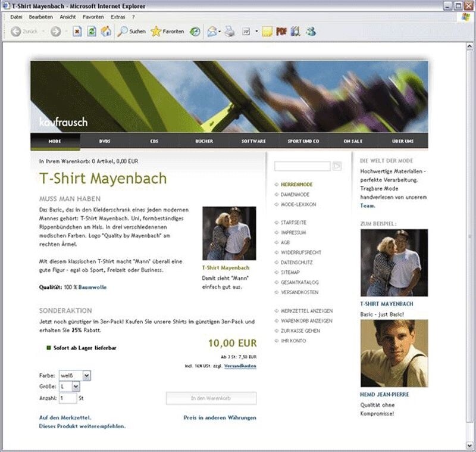Select the DVDS navigation tab

(105, 141)
